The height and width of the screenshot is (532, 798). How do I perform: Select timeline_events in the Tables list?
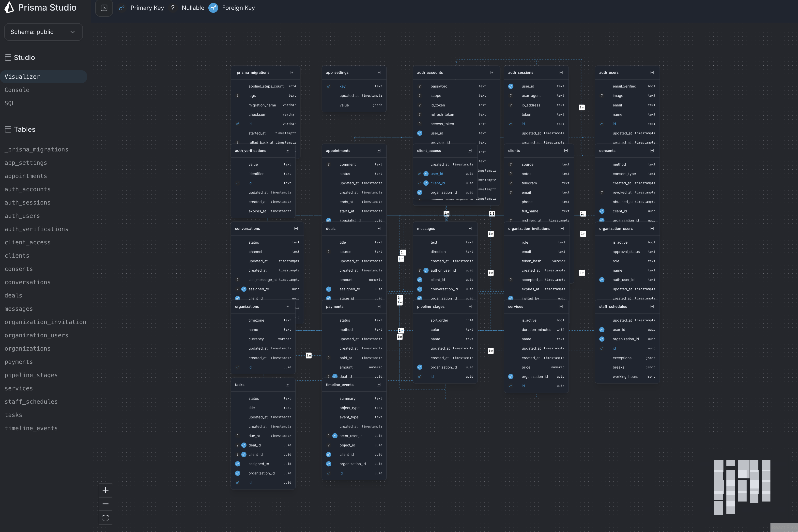pyautogui.click(x=31, y=428)
